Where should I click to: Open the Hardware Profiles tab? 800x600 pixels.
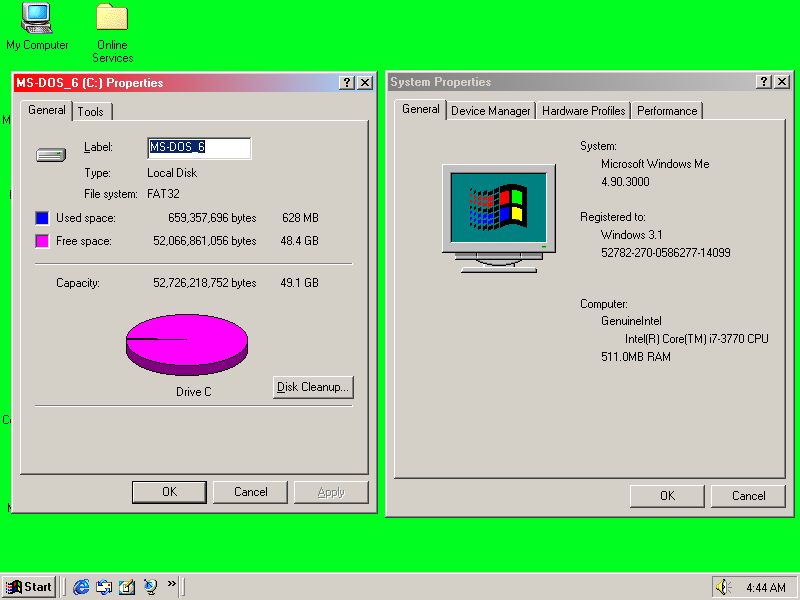(583, 111)
